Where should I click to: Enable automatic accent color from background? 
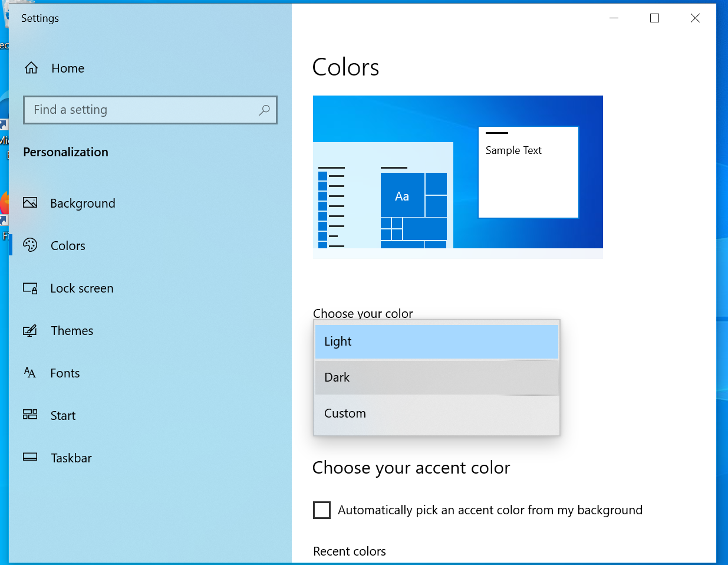pyautogui.click(x=322, y=510)
